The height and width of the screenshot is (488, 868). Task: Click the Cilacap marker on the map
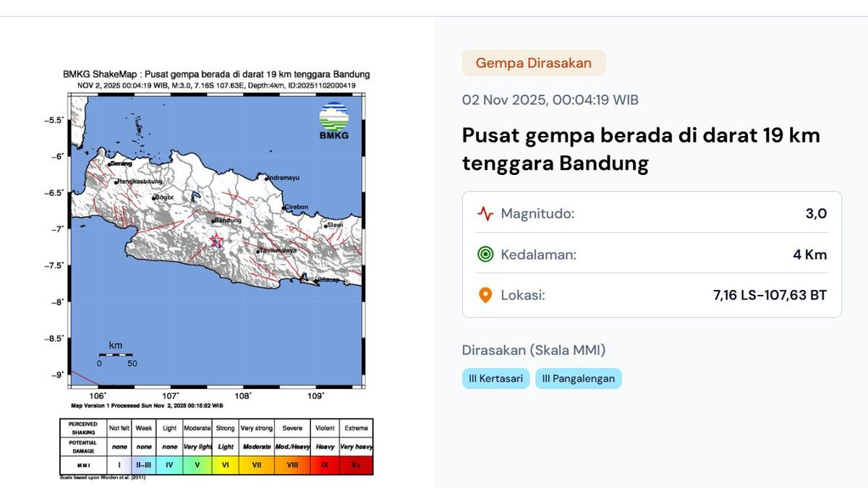[305, 278]
